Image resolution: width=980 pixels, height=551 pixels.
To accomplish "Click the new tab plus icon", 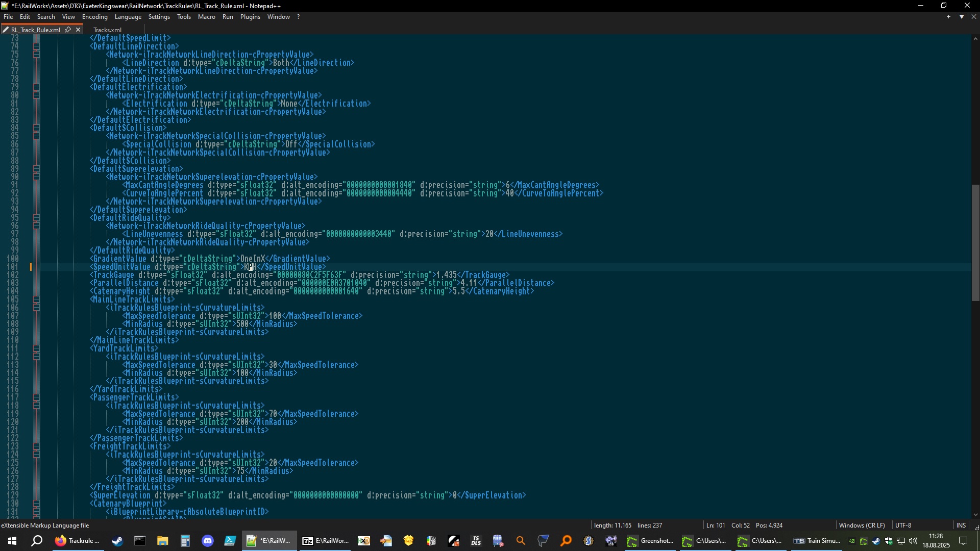I will tap(949, 17).
